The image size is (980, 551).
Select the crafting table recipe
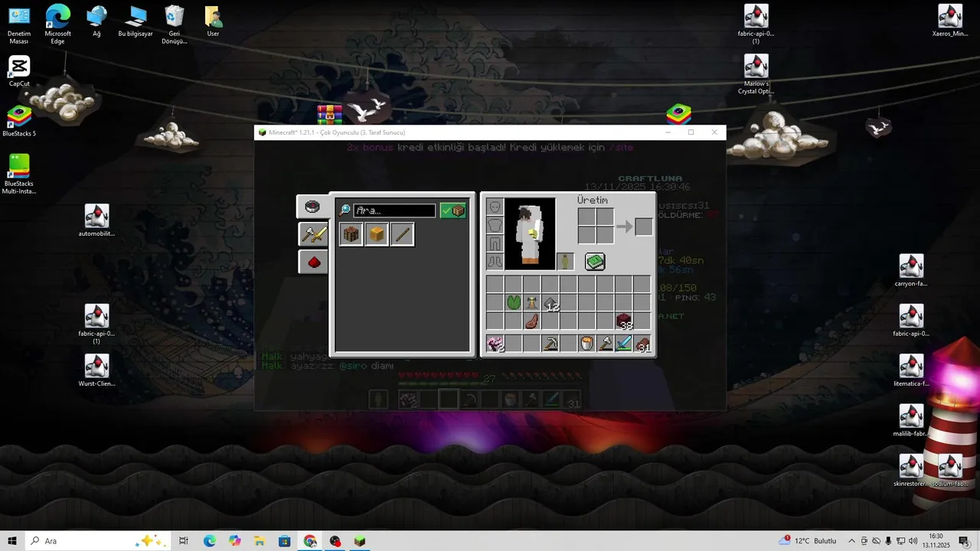[x=351, y=234]
